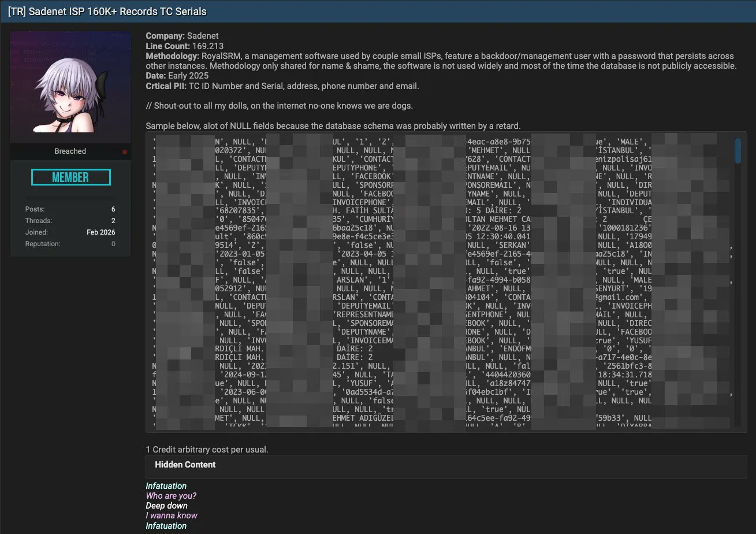
Task: Click the Threads: label in user stats
Action: pyautogui.click(x=39, y=221)
